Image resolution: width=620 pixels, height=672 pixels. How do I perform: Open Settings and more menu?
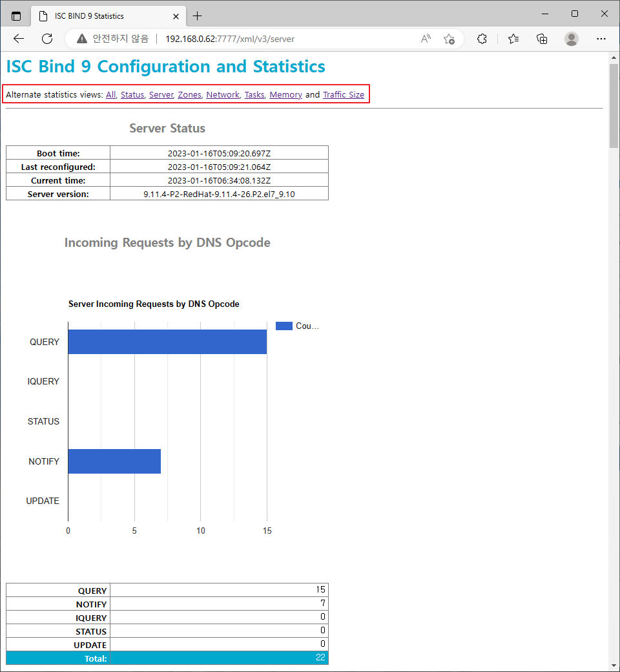(x=601, y=39)
